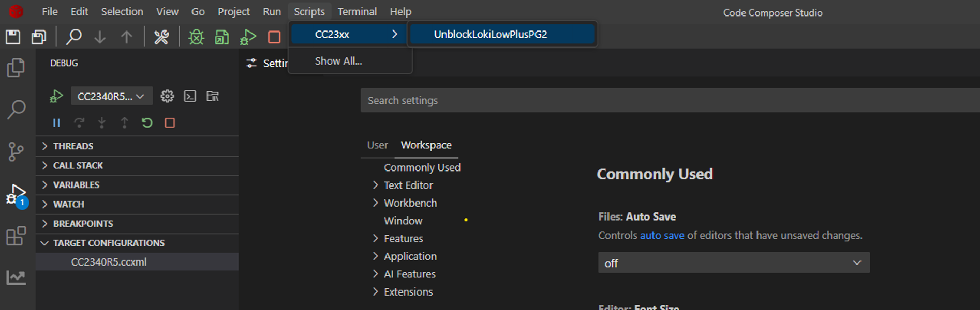Screen dimensions: 980x310
Task: Open the Run and Debug view
Action: [17, 195]
